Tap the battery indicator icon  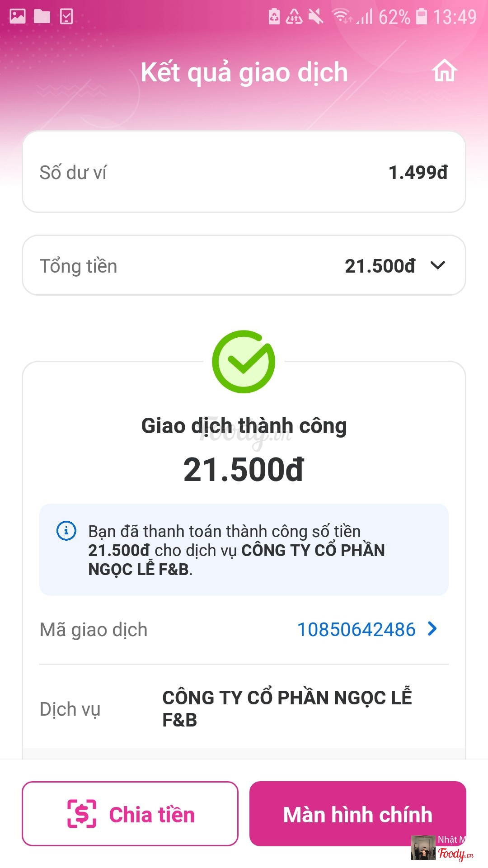pyautogui.click(x=421, y=17)
